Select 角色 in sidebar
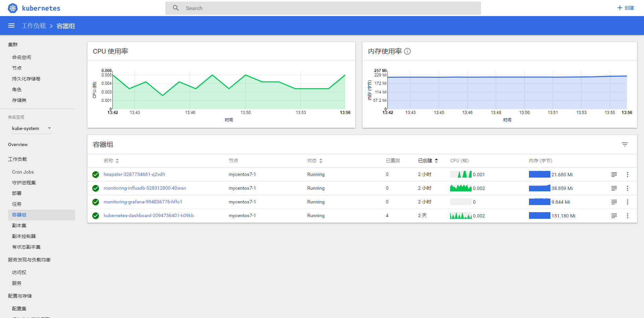 [x=17, y=89]
